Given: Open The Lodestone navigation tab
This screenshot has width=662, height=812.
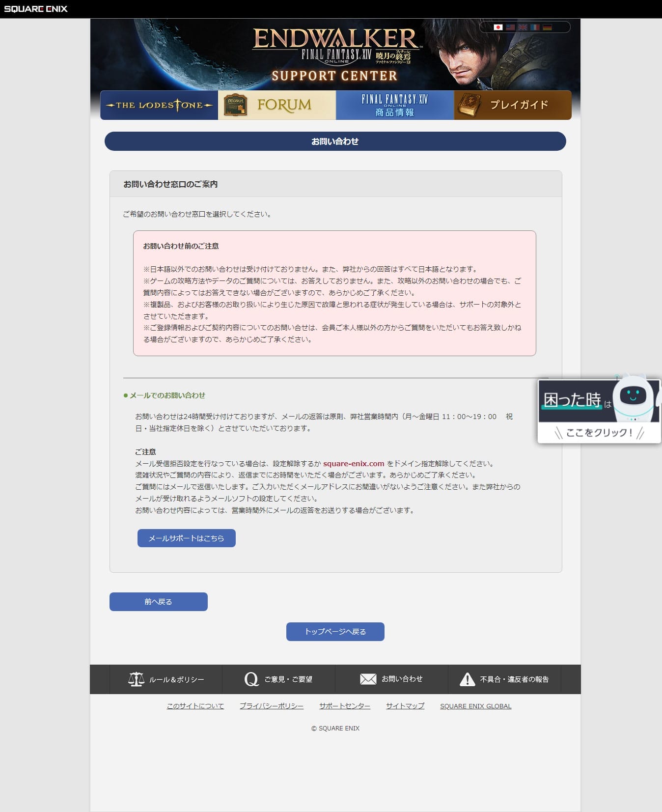Looking at the screenshot, I should 159,105.
